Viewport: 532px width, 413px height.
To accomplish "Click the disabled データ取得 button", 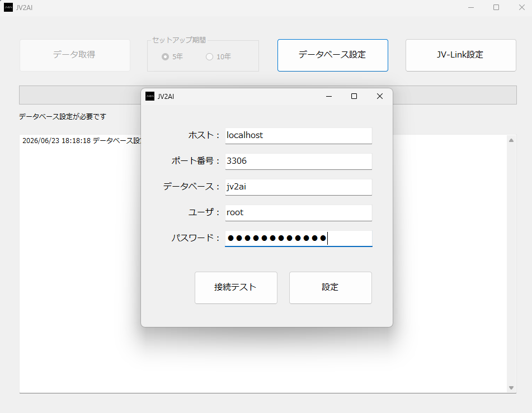I will pos(74,55).
